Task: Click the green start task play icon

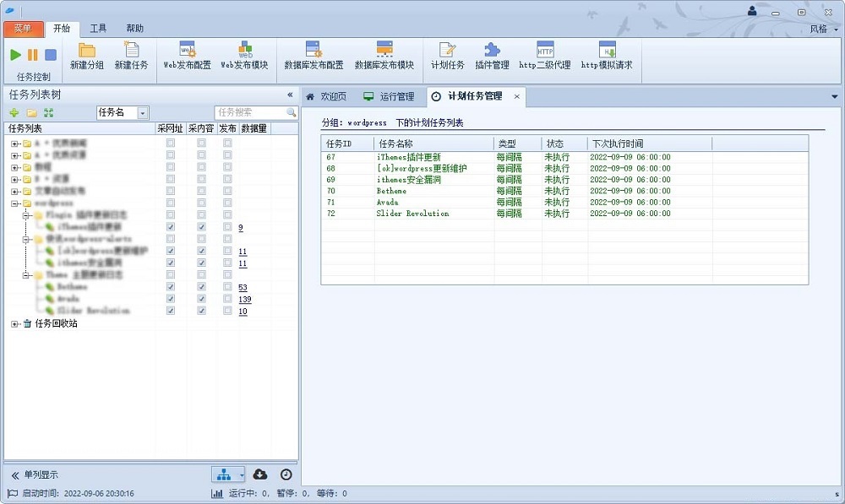Action: tap(16, 55)
